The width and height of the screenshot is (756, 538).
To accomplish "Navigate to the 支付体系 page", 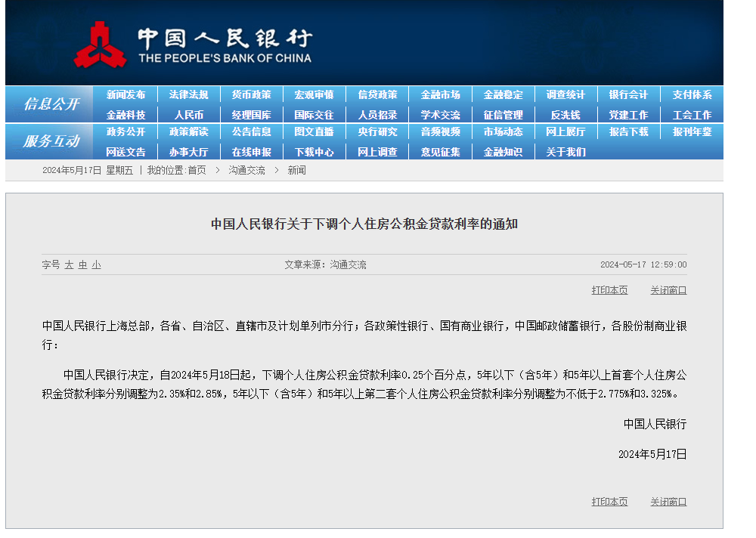I will pyautogui.click(x=692, y=95).
